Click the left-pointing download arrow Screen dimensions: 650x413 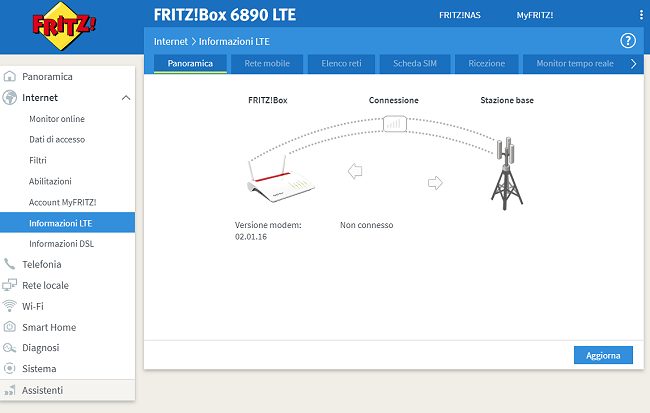point(355,171)
